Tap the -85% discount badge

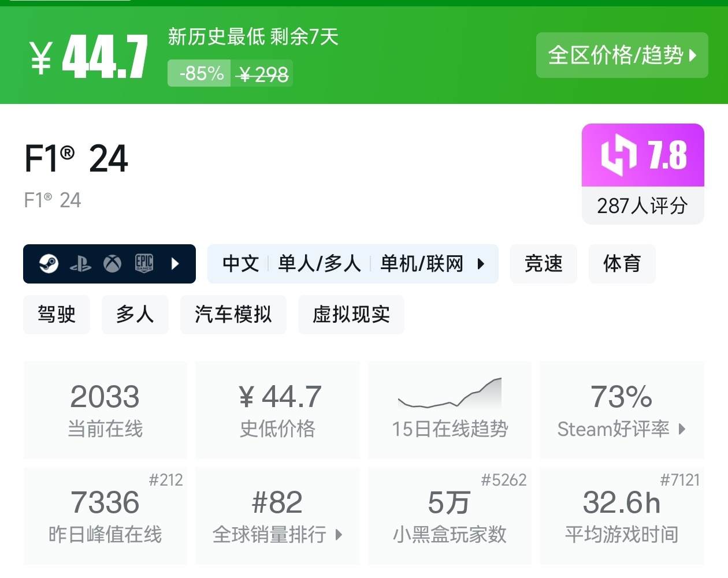(200, 73)
